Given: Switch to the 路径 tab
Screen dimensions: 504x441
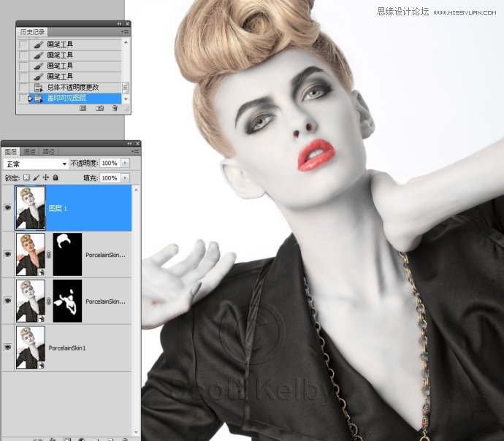Looking at the screenshot, I should (x=48, y=152).
